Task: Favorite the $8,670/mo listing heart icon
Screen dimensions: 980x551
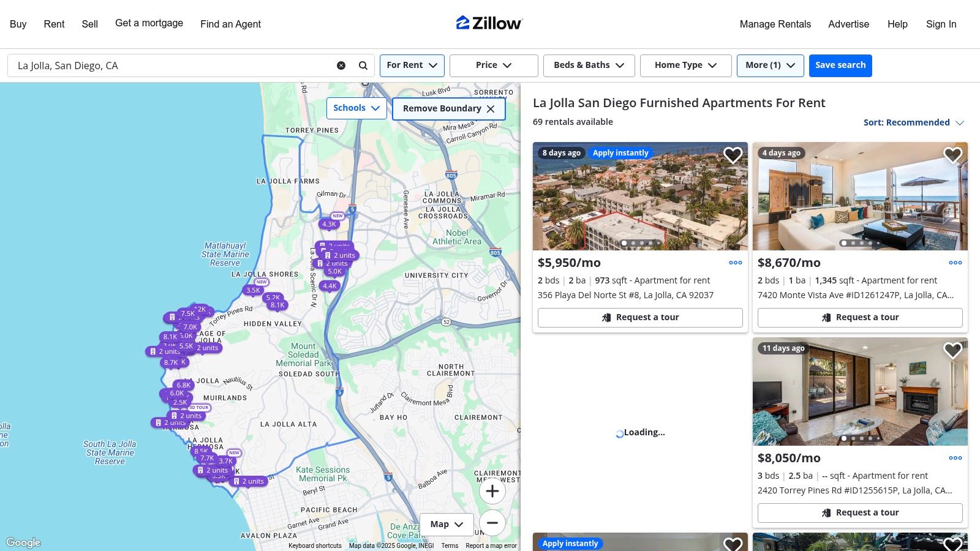Action: (952, 156)
